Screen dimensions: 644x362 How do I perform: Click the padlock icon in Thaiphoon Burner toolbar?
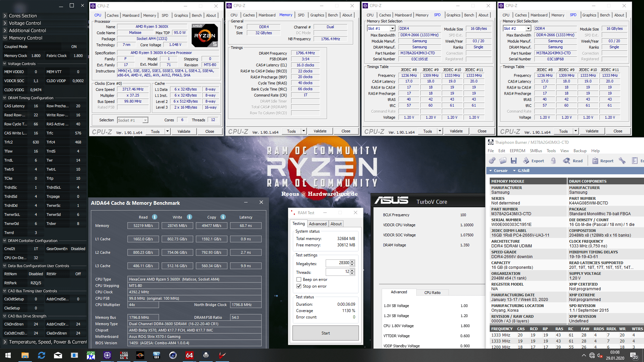[553, 161]
